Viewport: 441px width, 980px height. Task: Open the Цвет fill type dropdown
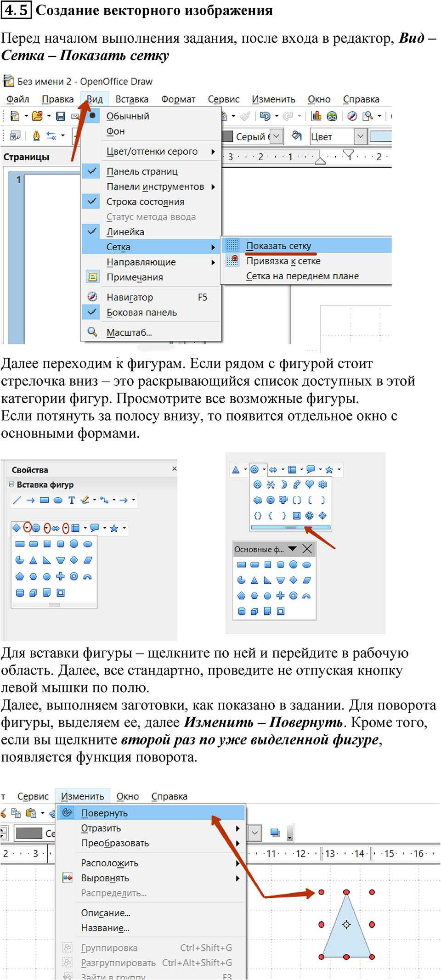pyautogui.click(x=360, y=136)
